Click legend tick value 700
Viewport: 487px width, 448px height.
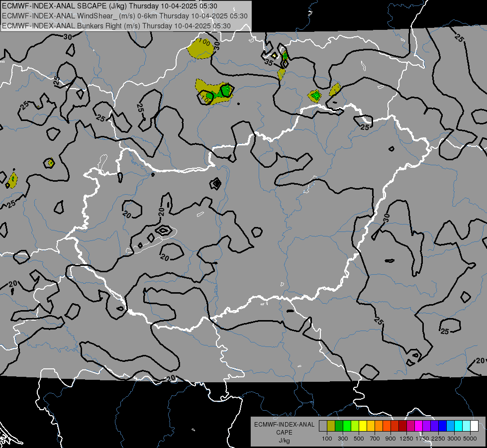pos(375,439)
